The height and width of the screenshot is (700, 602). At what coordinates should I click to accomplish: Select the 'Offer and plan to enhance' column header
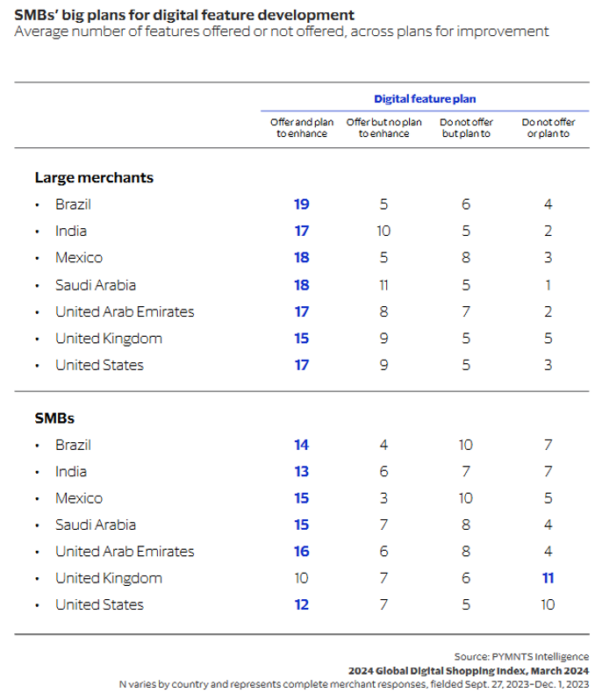point(301,128)
